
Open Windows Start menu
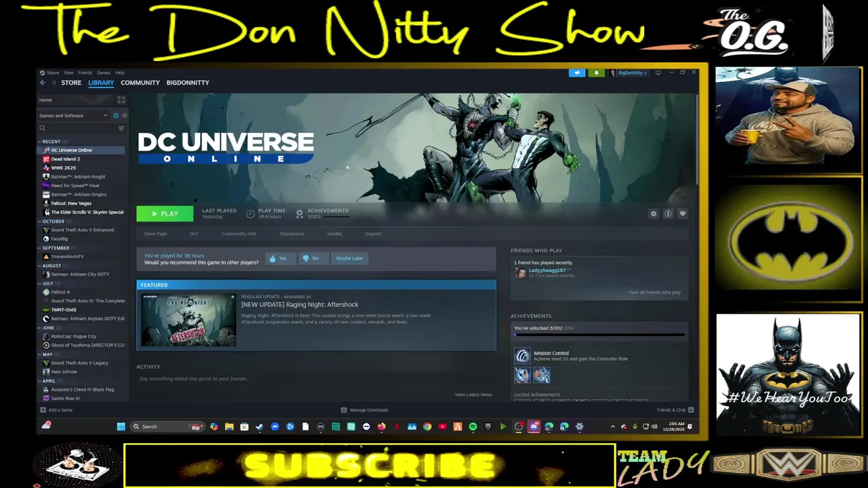(121, 426)
